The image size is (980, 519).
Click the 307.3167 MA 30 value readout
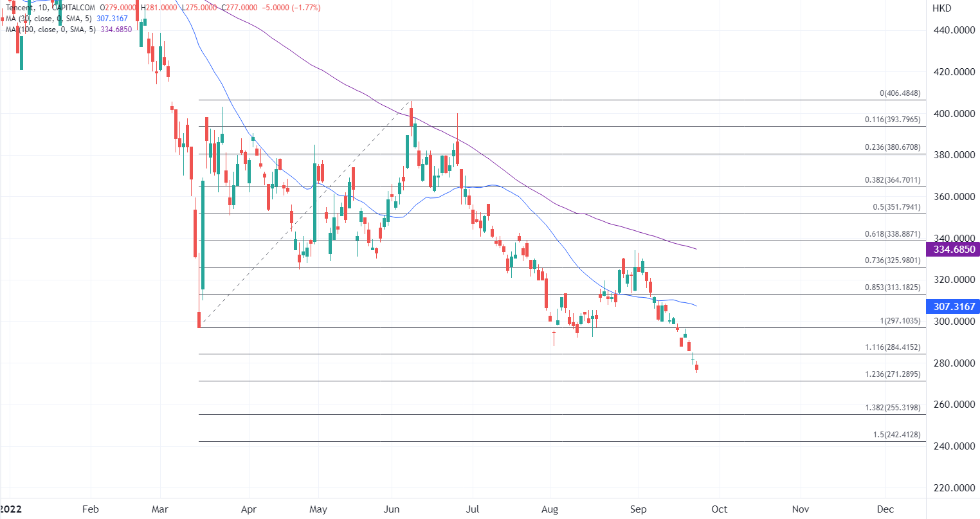coord(113,19)
